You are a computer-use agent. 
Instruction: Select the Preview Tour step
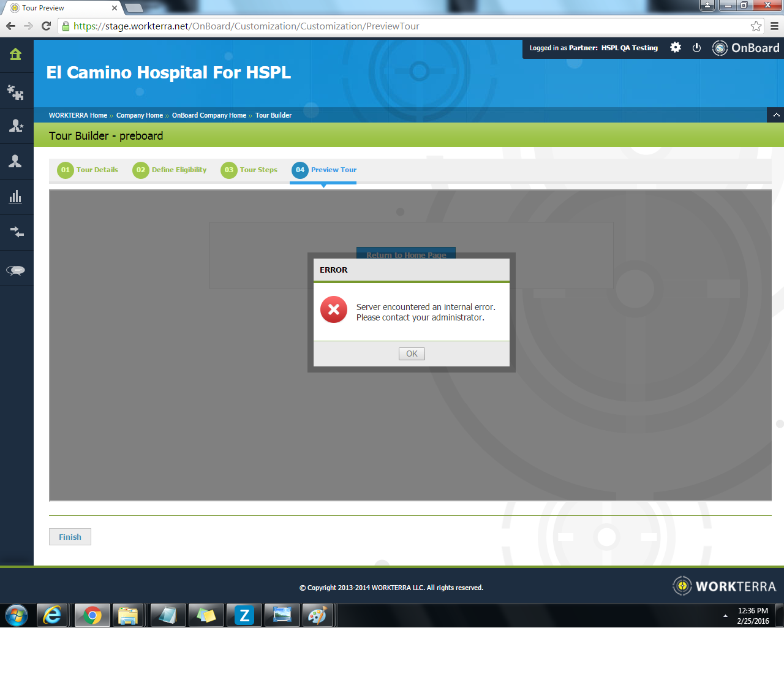point(325,170)
